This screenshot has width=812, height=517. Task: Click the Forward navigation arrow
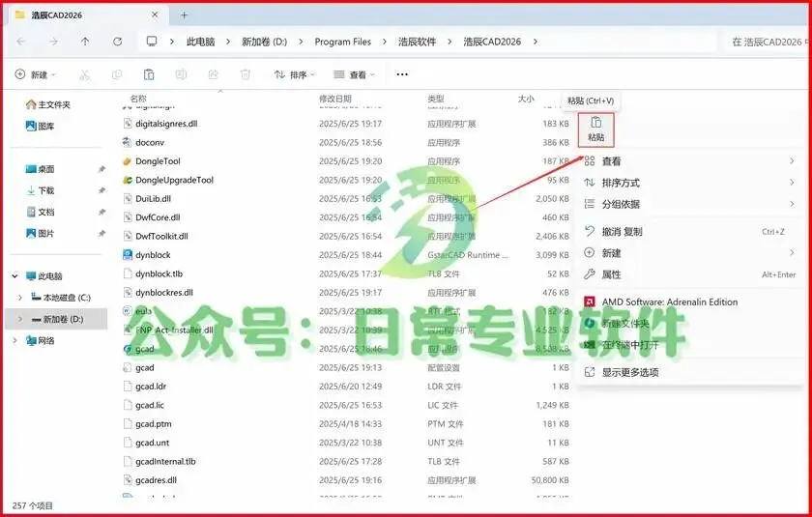click(53, 42)
